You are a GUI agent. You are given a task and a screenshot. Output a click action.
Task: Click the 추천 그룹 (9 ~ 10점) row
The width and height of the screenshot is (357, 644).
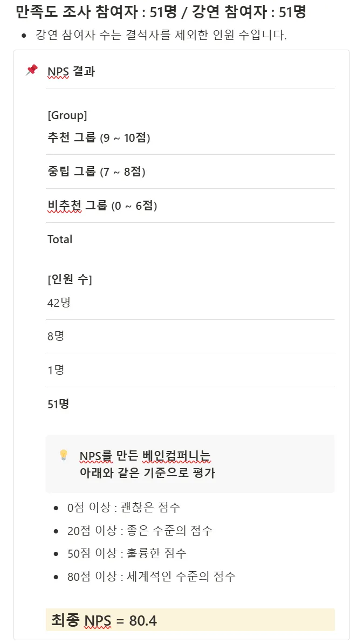[x=99, y=138]
